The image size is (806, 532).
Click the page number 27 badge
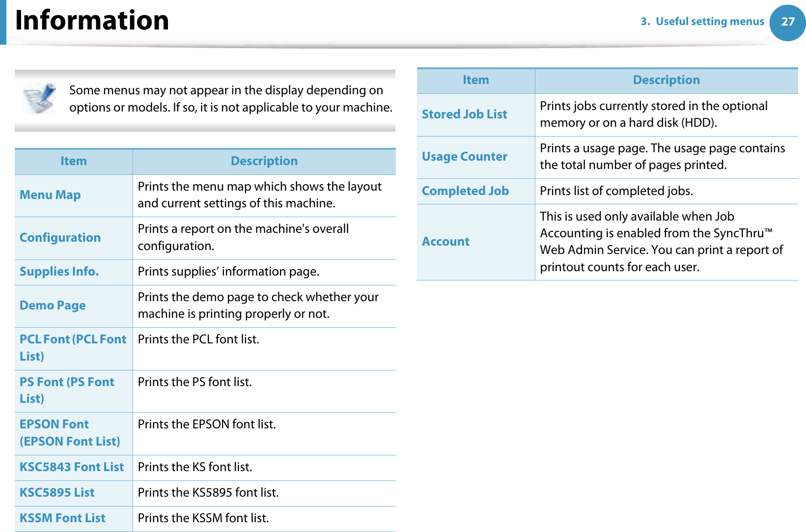(787, 22)
